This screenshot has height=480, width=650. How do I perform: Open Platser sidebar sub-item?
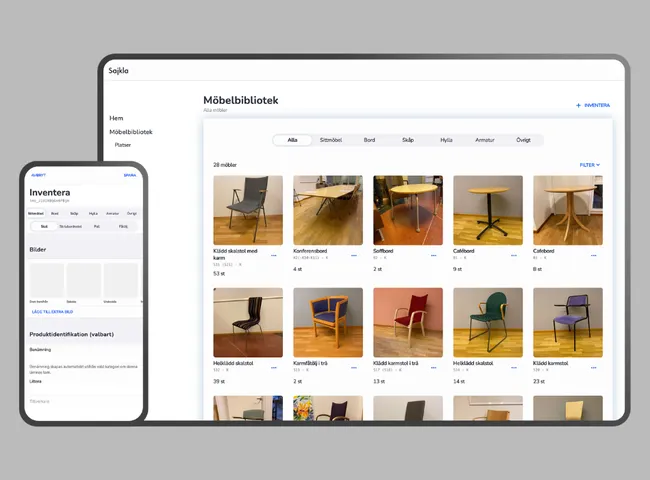coord(123,145)
